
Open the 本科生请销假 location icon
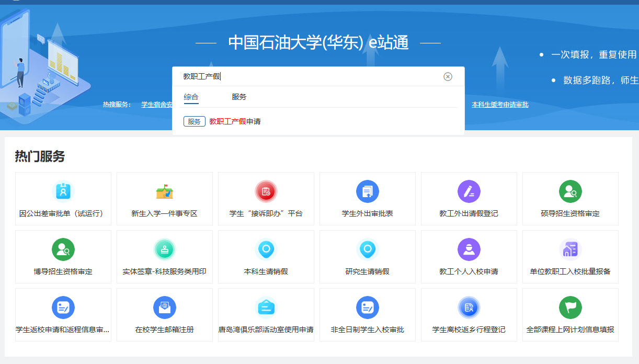[266, 249]
